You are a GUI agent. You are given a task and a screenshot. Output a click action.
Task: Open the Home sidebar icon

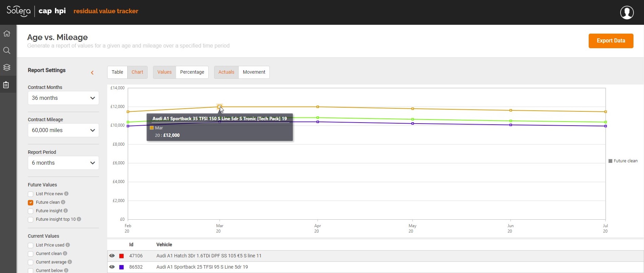click(x=7, y=34)
